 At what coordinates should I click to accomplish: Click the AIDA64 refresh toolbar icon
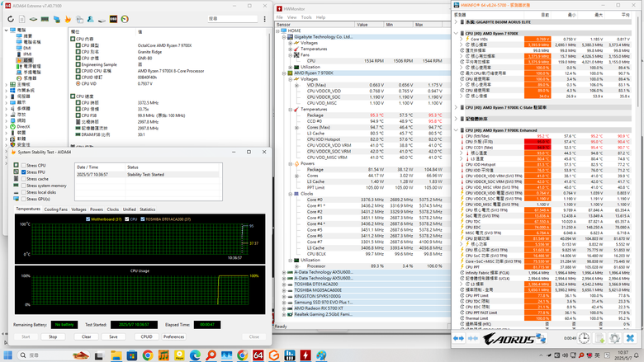click(11, 19)
